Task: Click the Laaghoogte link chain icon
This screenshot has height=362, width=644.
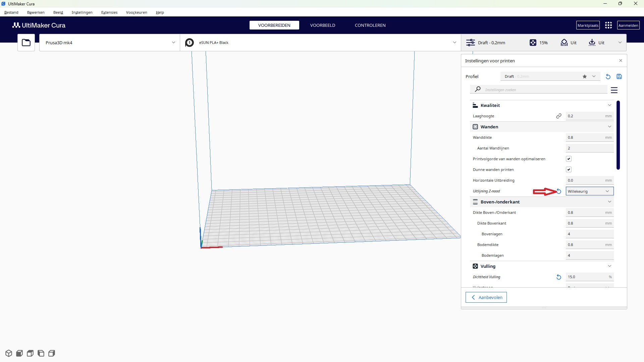Action: coord(559,116)
